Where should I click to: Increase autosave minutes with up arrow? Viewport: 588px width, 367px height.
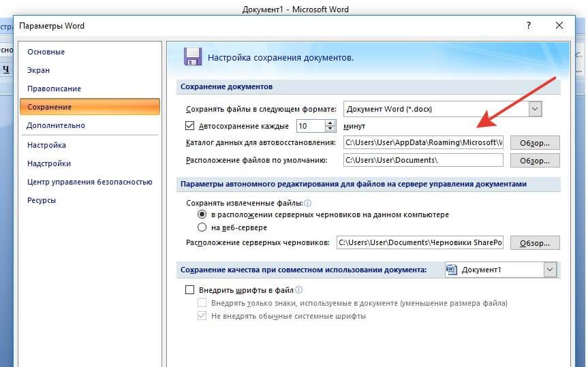click(x=330, y=123)
